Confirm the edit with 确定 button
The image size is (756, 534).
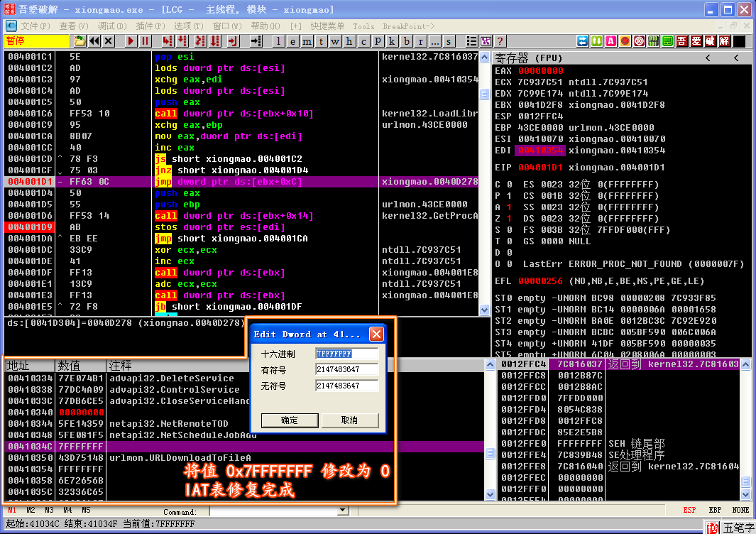point(290,420)
